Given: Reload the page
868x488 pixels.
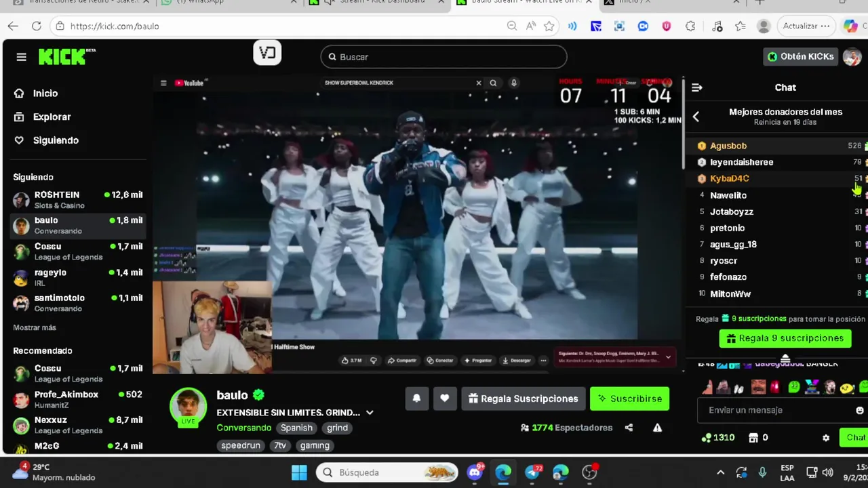Looking at the screenshot, I should tap(37, 26).
